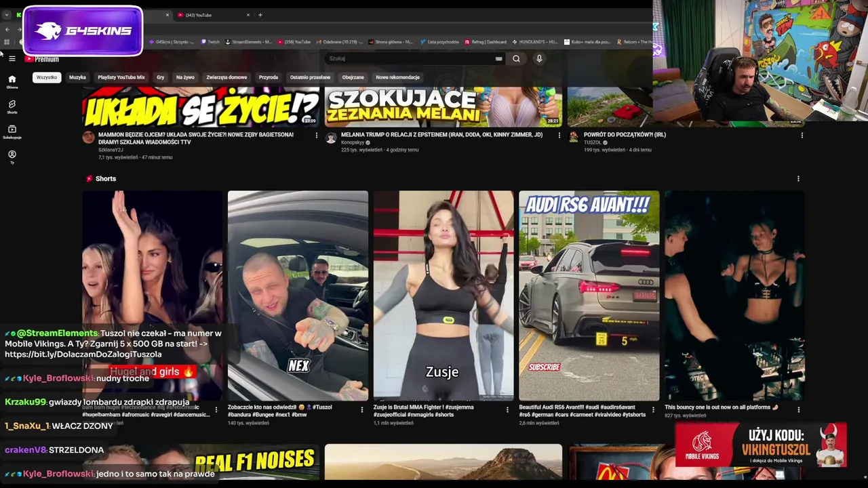
Task: Open options for Zusje is Brutal MMA Short
Action: (507, 410)
